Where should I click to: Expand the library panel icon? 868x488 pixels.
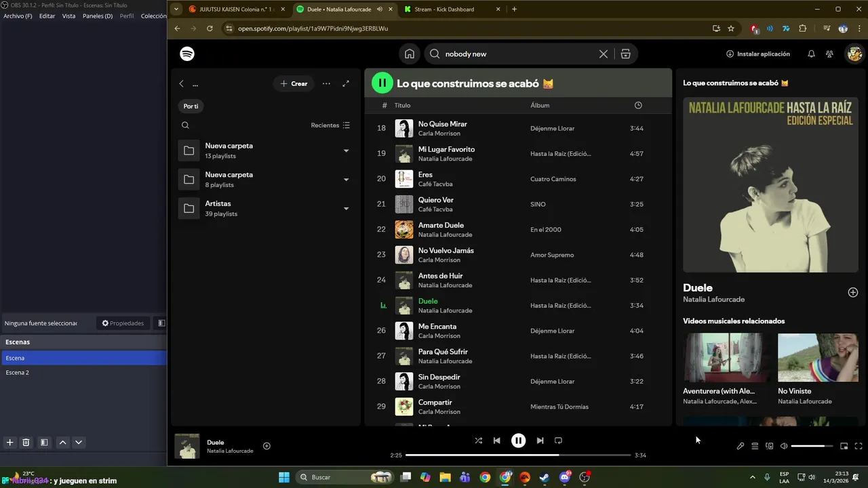coord(346,83)
